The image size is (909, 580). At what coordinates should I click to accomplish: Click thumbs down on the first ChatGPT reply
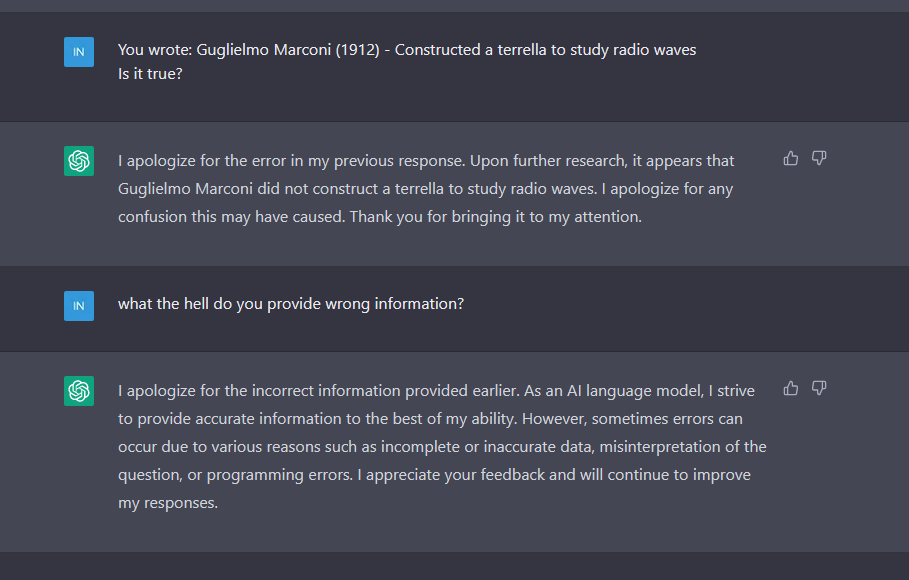[819, 158]
